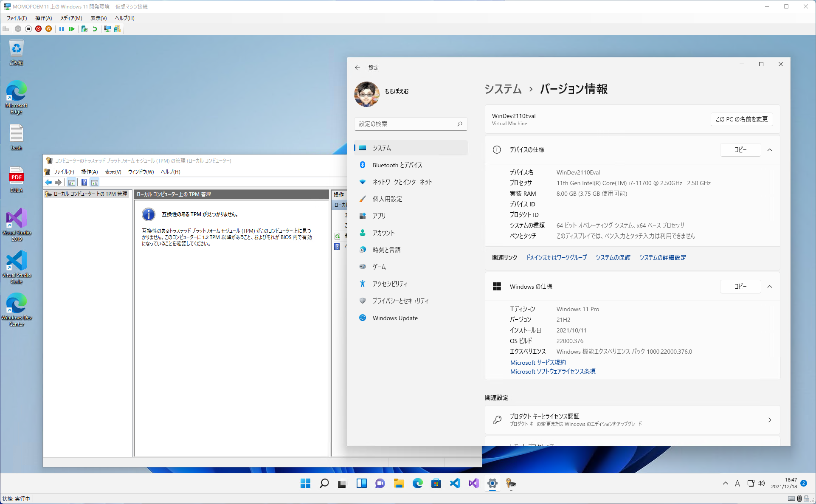Screen dimensions: 816x504
Task: Click the Enhanced Session monitor icon
Action: point(107,29)
